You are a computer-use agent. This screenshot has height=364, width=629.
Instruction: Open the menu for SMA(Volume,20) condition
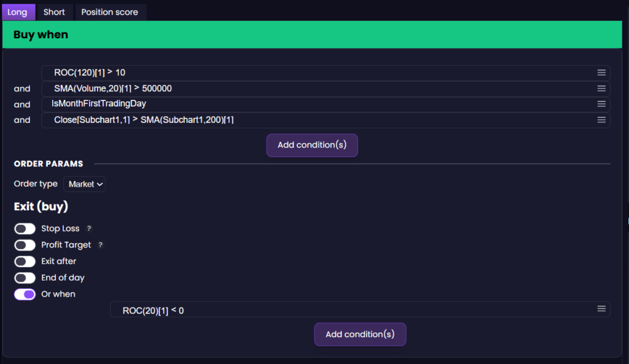(601, 88)
